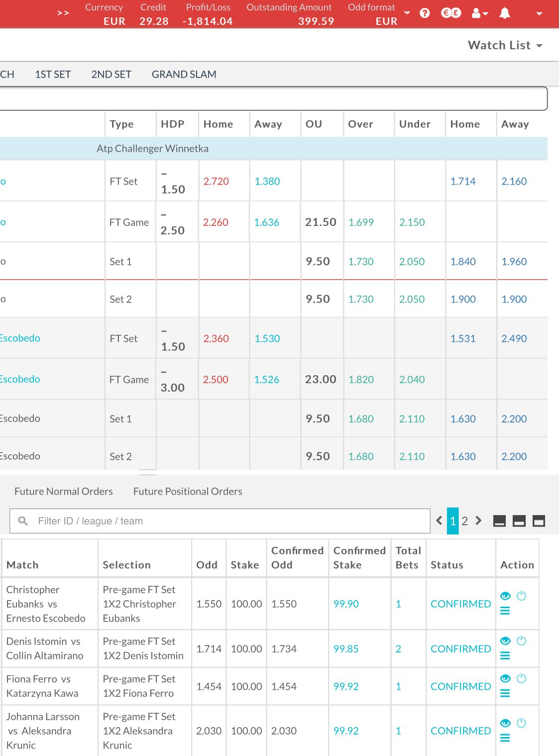Viewport: 560px width, 756px height.
Task: Open list menu icon for Fiona Ferro order
Action: point(505,693)
